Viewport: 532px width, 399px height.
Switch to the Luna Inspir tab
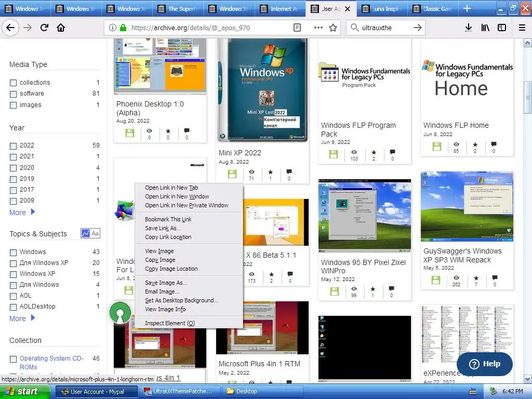point(382,9)
